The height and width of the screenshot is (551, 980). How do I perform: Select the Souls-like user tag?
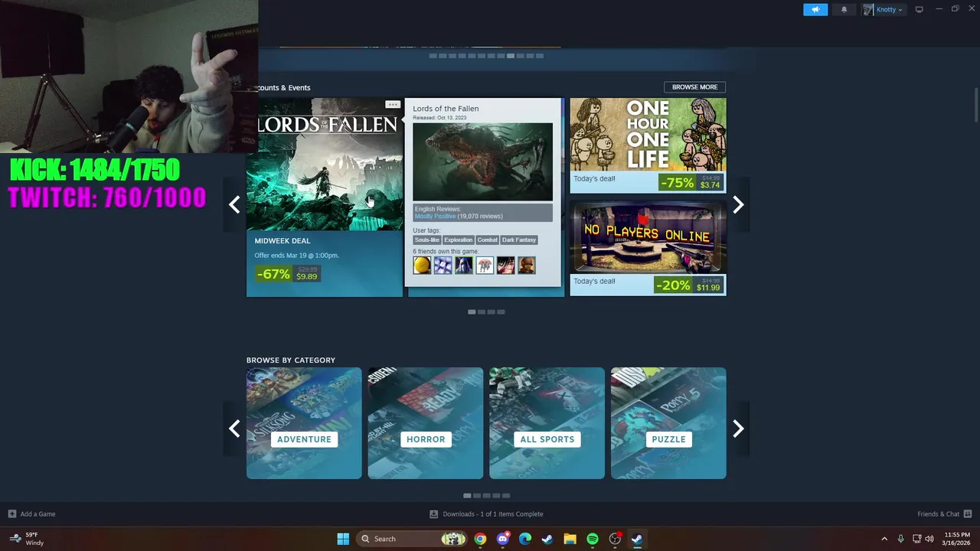(x=426, y=240)
